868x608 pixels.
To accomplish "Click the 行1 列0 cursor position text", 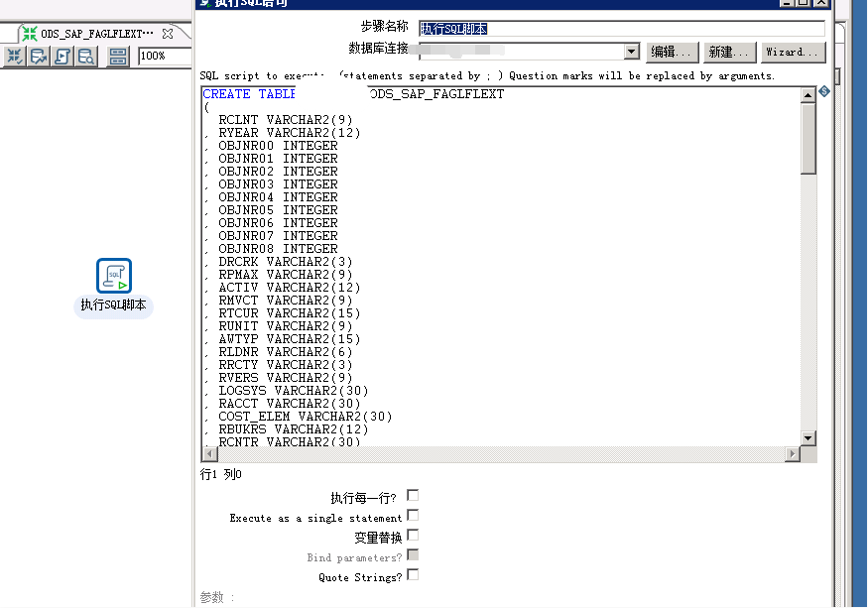I will 221,474.
